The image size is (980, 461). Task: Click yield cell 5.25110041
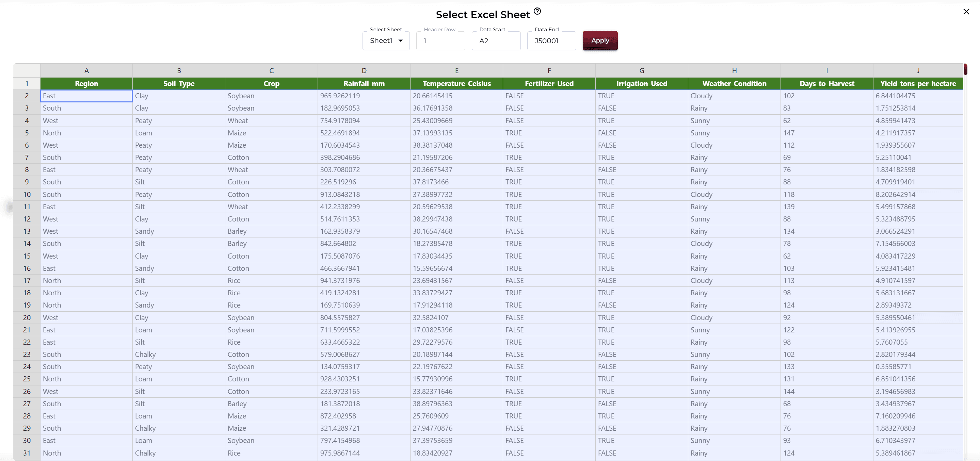pyautogui.click(x=918, y=158)
